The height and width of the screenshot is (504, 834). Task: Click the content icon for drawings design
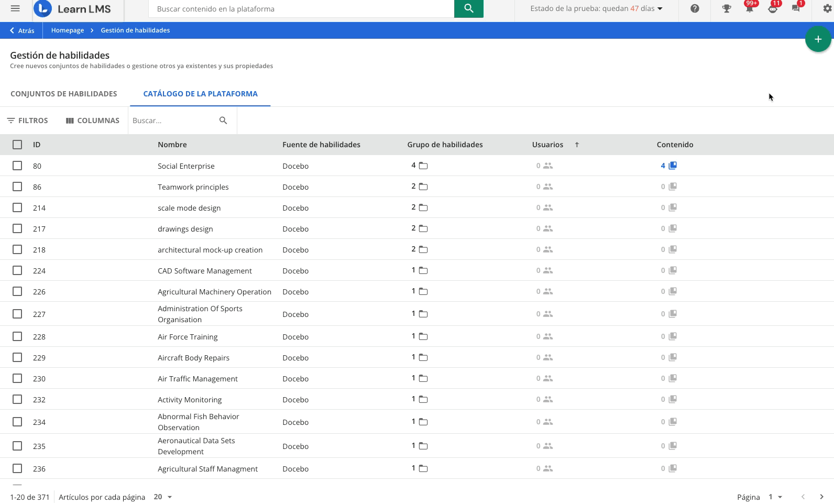[x=673, y=228]
